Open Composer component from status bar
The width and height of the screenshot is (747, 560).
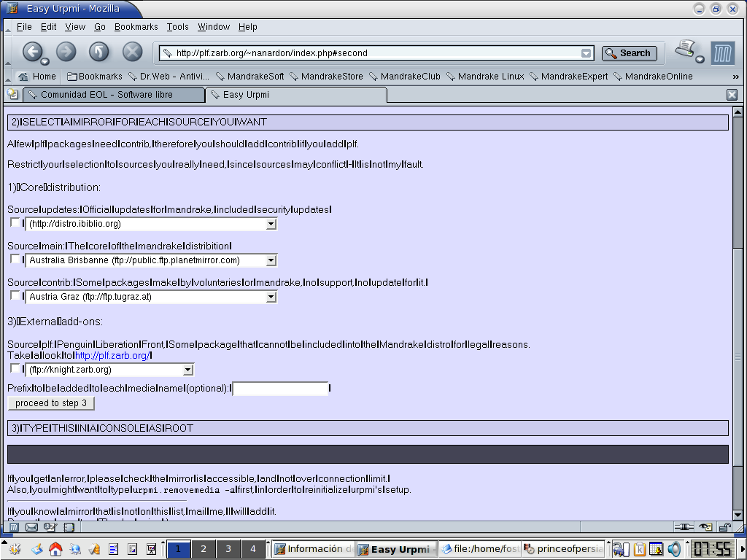(50, 526)
